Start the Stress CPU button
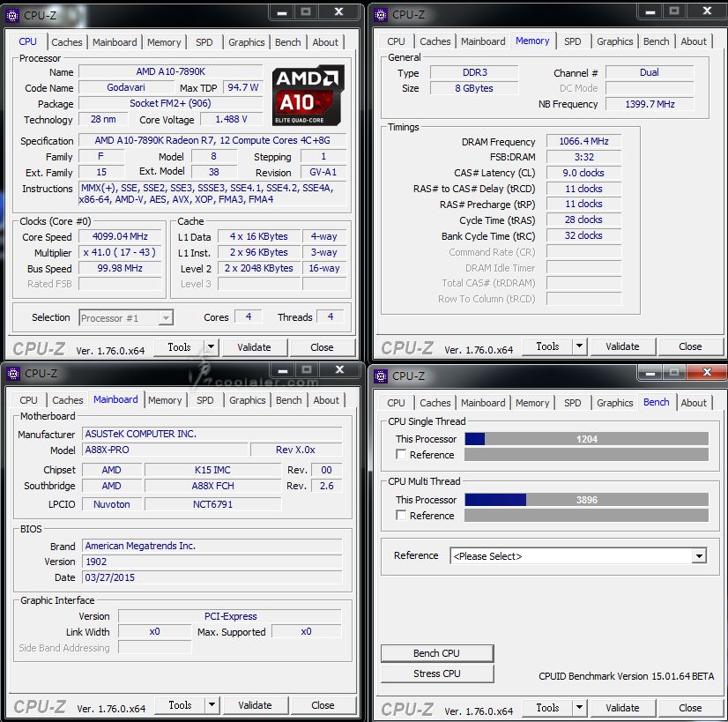This screenshot has width=728, height=722. pyautogui.click(x=436, y=674)
